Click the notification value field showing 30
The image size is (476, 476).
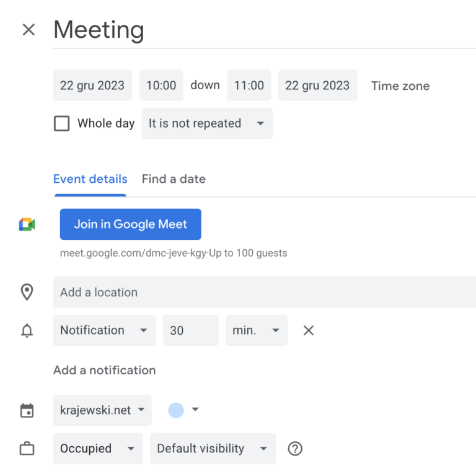(191, 330)
